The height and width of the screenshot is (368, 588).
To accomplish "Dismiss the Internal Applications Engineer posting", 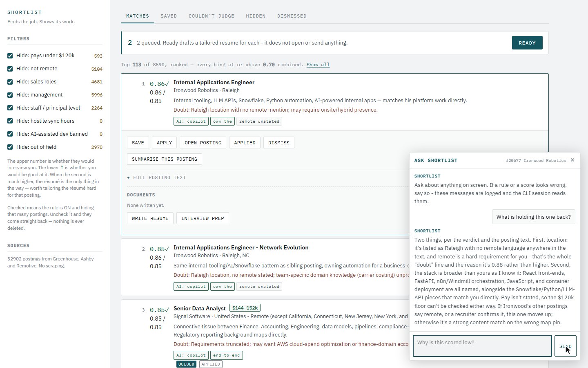I will point(279,143).
